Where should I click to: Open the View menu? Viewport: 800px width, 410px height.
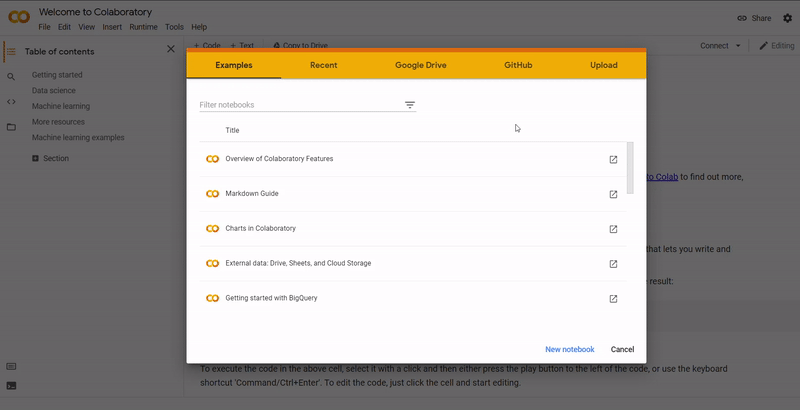tap(86, 27)
